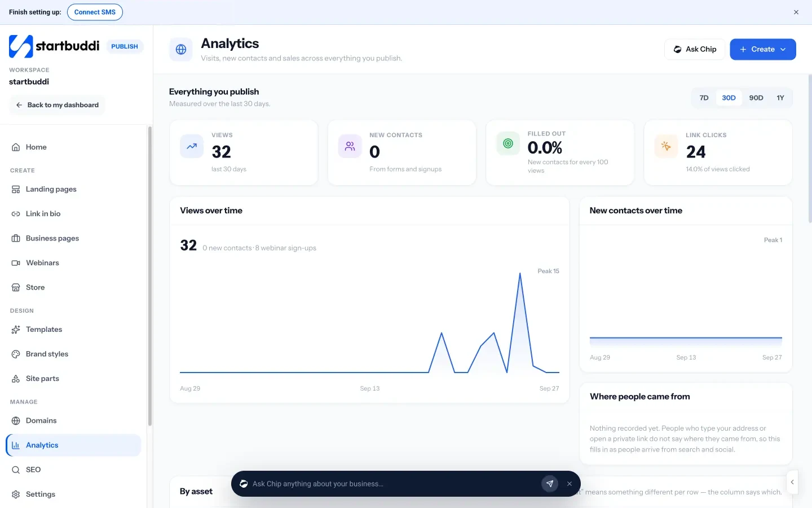Select the 1Y time range

coord(780,98)
